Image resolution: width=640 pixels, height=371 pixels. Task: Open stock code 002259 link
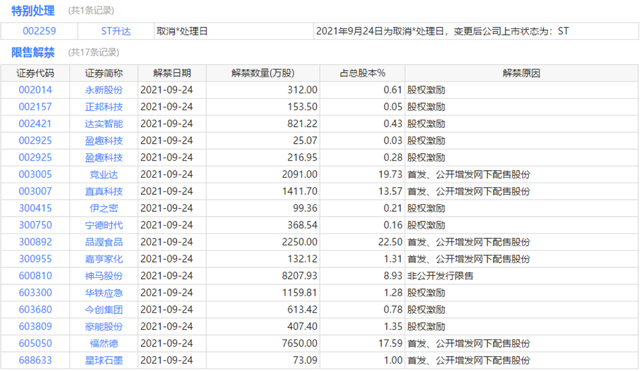(x=39, y=31)
